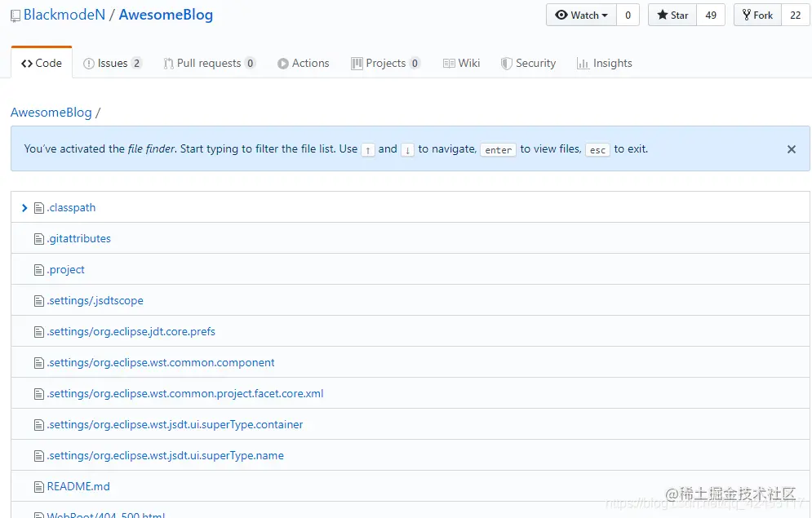Open the .gitattributes file
Viewport: 812px width, 518px height.
(78, 238)
